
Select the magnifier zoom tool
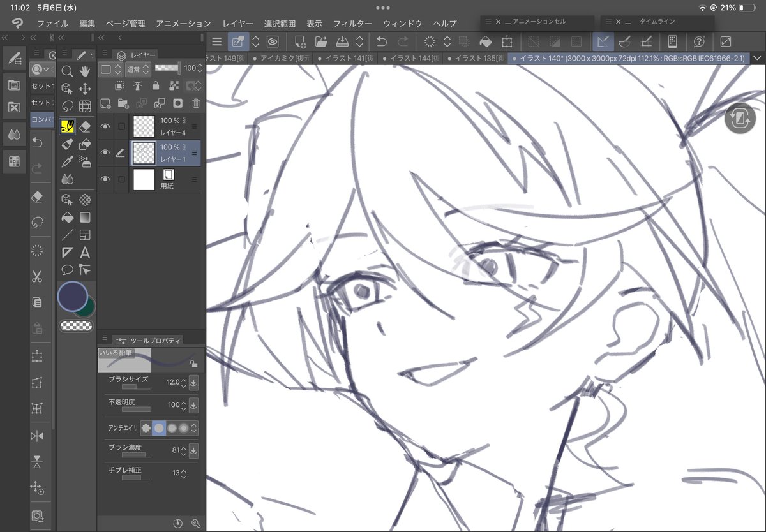(x=67, y=71)
